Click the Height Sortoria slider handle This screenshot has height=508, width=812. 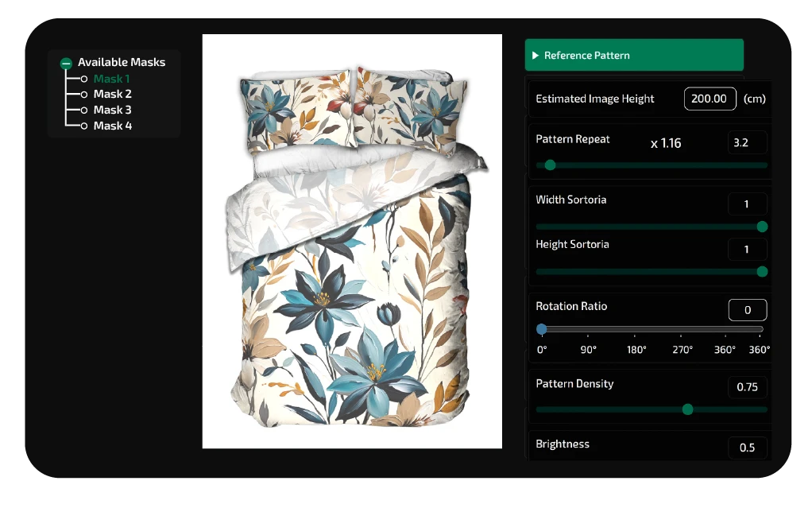pos(761,272)
